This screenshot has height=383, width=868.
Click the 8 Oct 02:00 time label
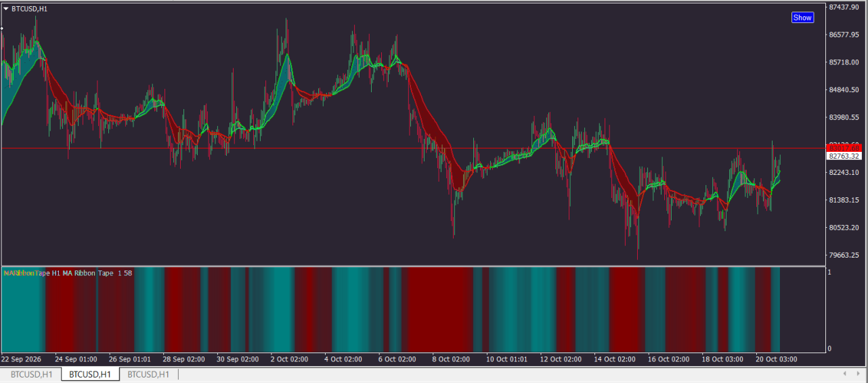click(x=452, y=359)
